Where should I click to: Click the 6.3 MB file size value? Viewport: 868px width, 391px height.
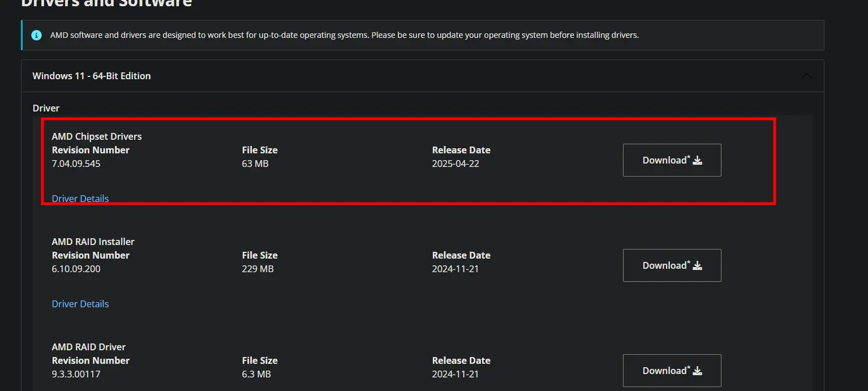coord(256,374)
